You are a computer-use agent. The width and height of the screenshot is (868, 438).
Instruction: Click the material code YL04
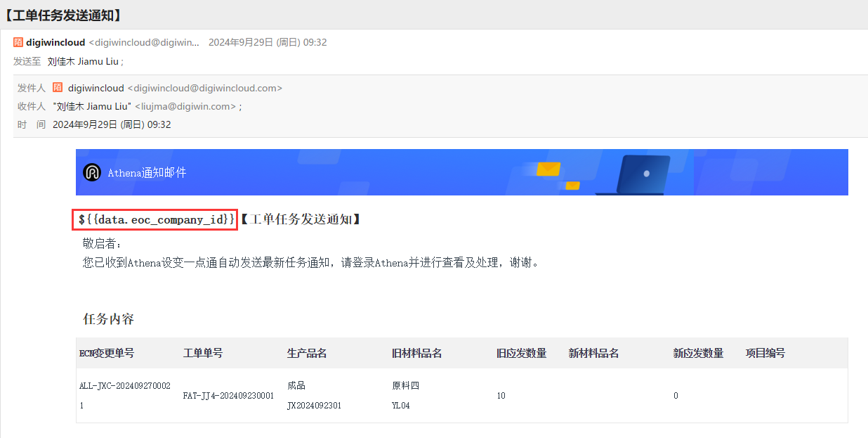click(400, 406)
